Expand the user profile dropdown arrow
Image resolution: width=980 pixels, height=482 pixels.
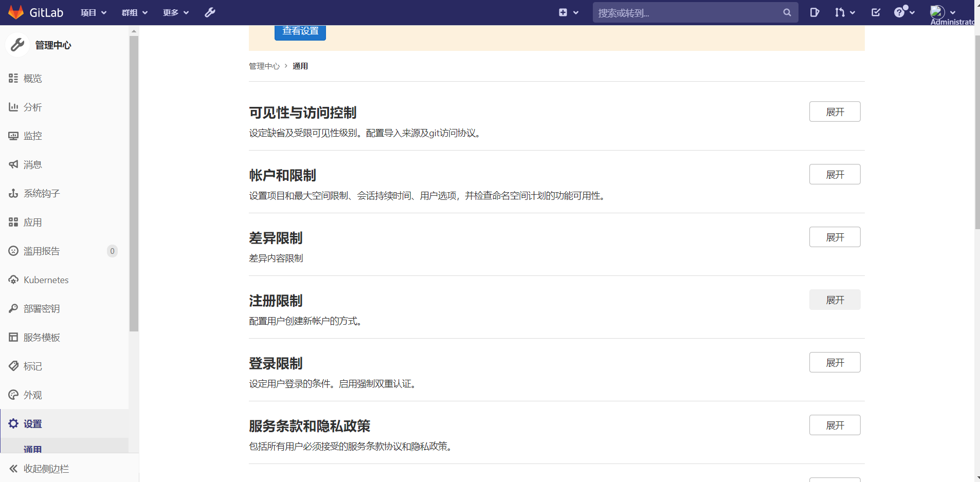pyautogui.click(x=953, y=13)
